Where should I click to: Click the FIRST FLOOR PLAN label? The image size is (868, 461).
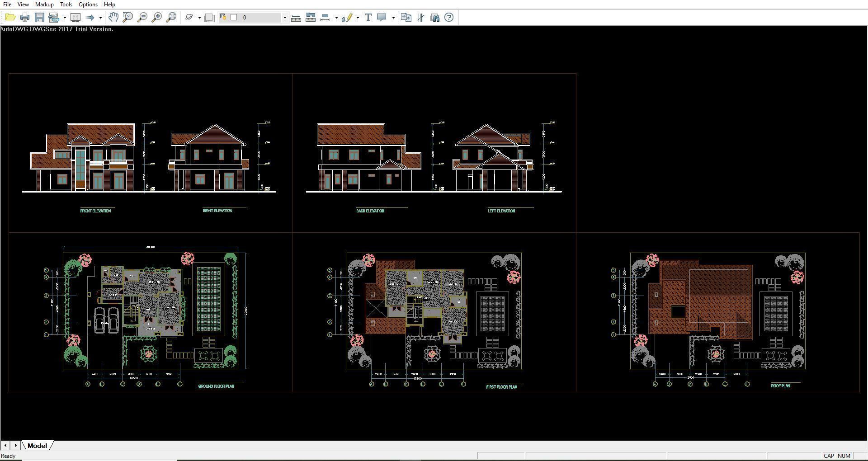tap(501, 387)
